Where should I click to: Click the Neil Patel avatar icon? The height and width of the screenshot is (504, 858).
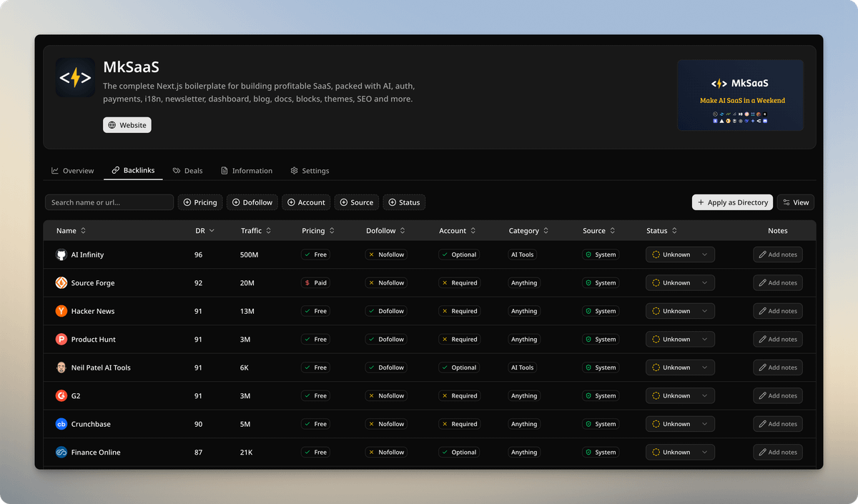(x=61, y=367)
